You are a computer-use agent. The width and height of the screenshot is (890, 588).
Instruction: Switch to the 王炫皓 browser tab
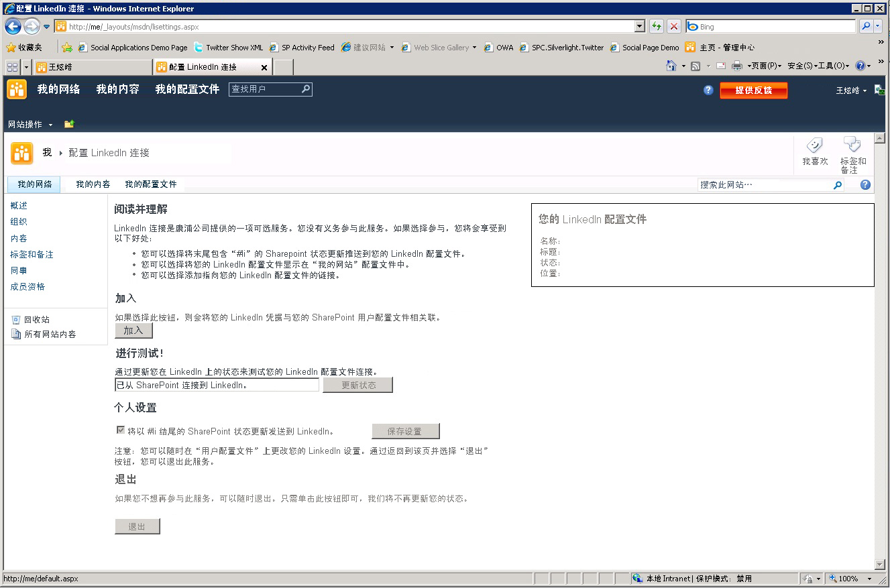94,67
